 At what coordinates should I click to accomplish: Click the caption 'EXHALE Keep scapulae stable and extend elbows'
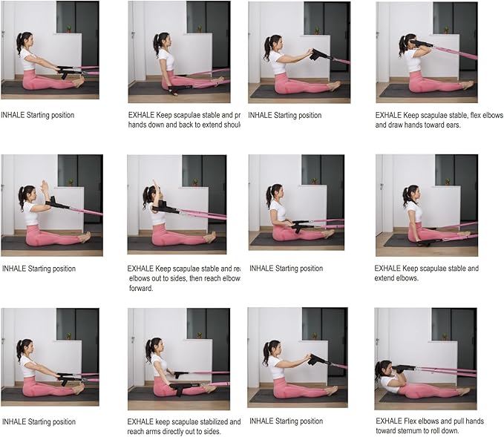tap(427, 273)
